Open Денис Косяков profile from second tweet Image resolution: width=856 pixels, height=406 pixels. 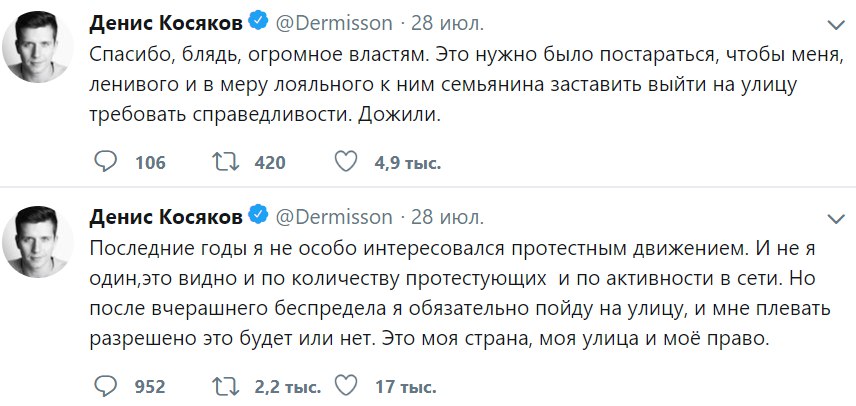[166, 215]
